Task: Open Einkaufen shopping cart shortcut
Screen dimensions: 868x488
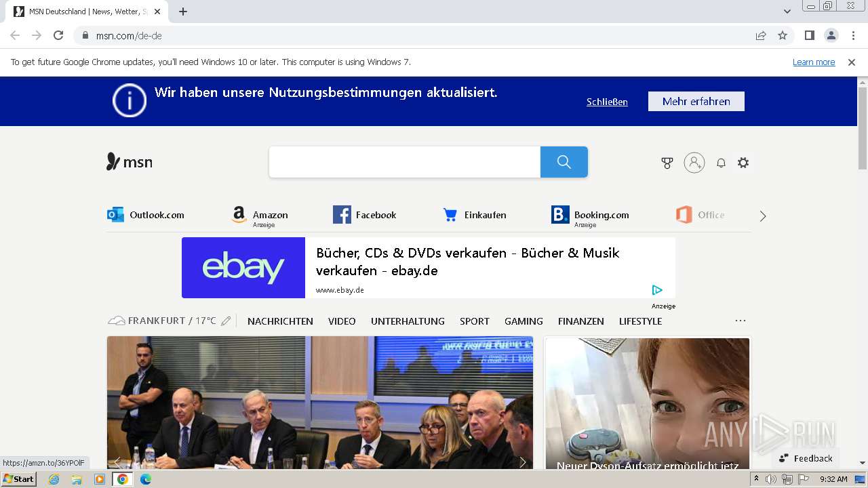Action: pyautogui.click(x=475, y=215)
